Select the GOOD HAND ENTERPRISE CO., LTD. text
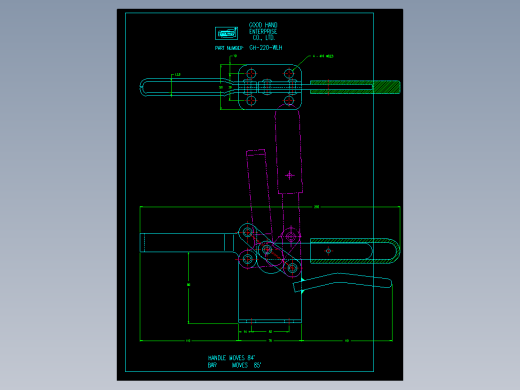Image resolution: width=520 pixels, height=390 pixels. click(263, 31)
